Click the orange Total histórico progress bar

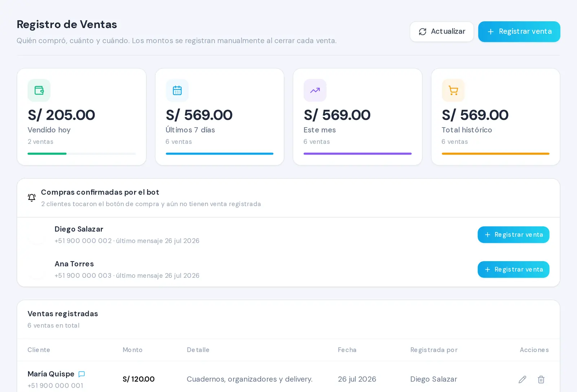tap(495, 154)
